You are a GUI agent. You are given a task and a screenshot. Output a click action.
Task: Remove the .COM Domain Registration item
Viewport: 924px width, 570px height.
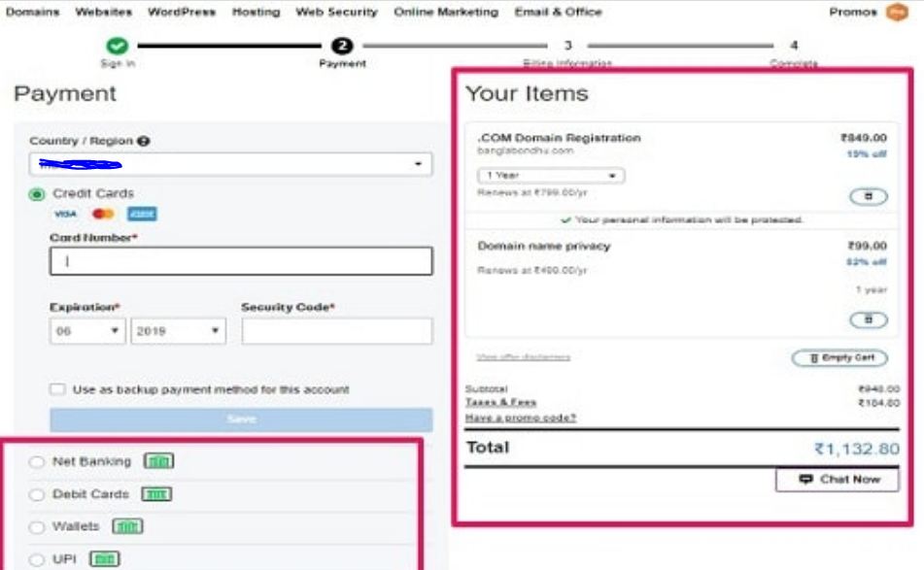(868, 196)
